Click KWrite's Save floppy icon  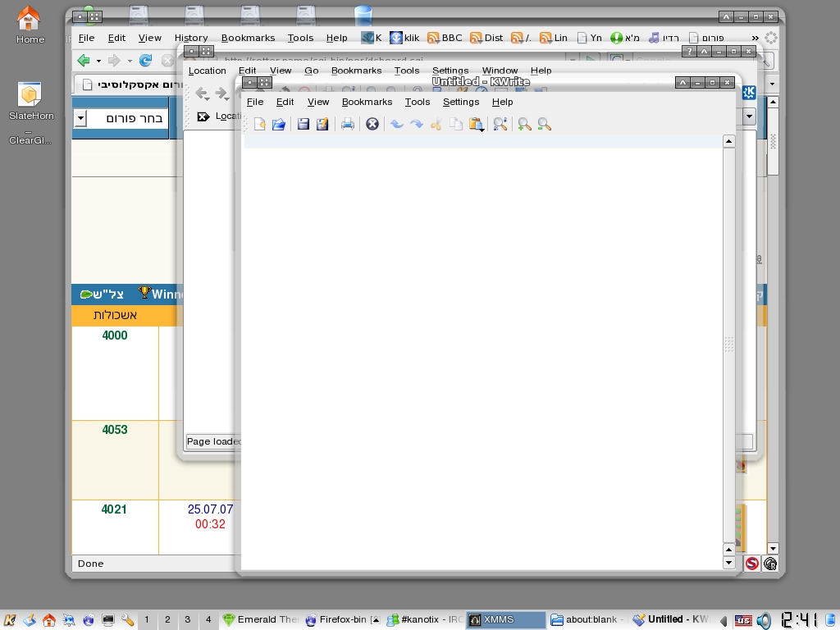point(304,125)
